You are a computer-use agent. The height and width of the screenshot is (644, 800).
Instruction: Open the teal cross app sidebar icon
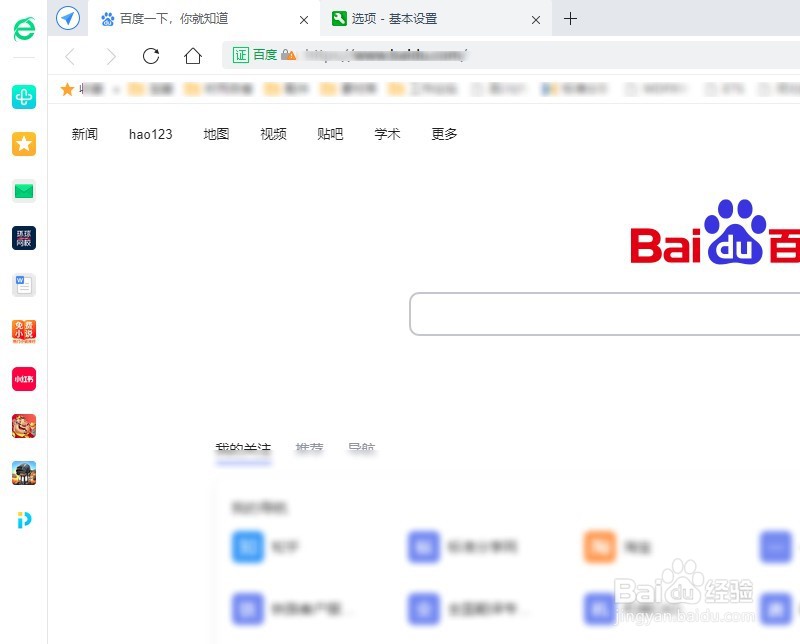click(x=24, y=97)
